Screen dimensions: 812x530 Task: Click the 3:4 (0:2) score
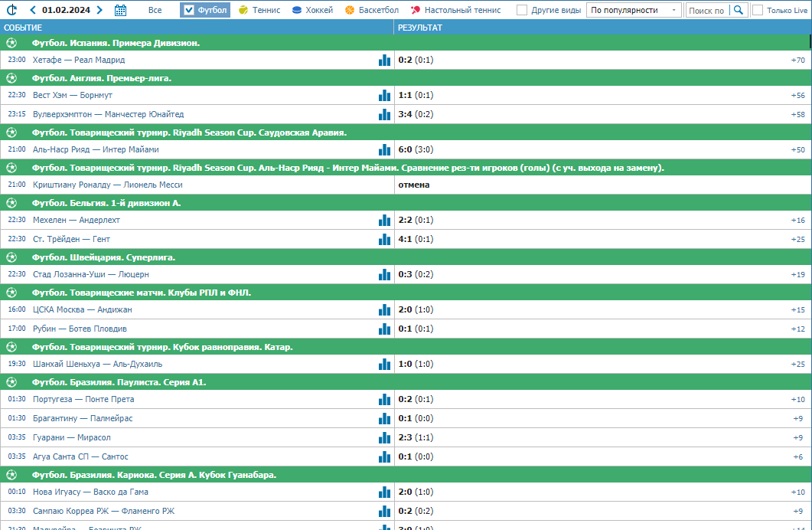tap(416, 114)
